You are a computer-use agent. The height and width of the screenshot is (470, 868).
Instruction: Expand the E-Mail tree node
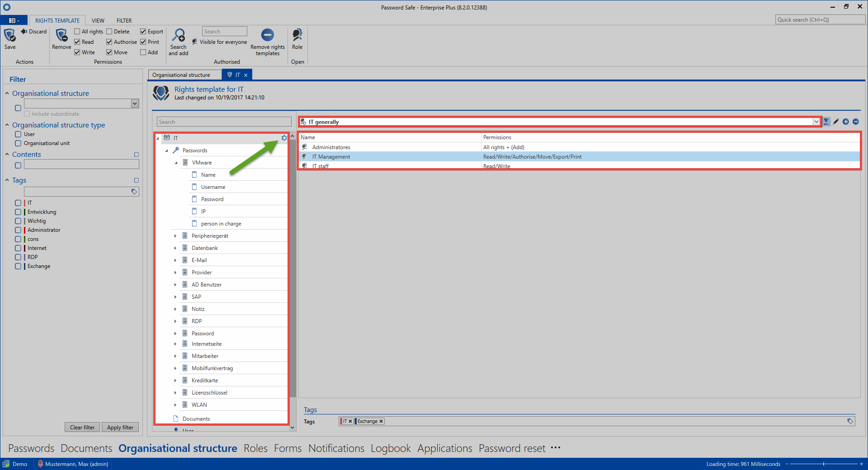point(175,260)
